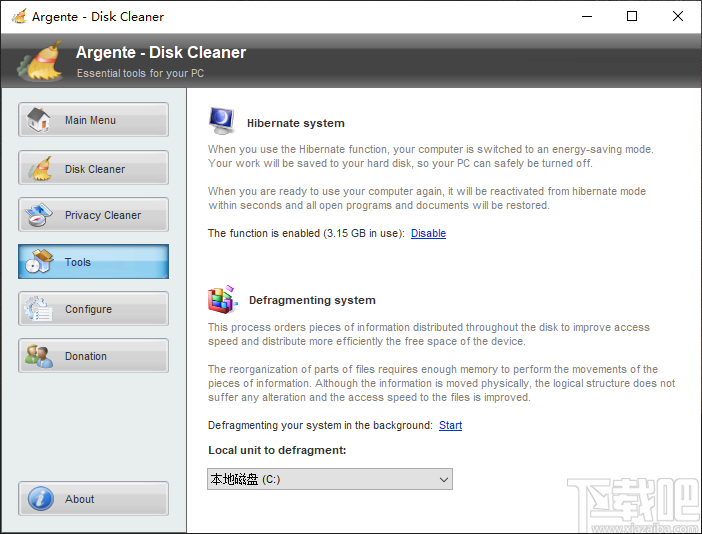702x534 pixels.
Task: Open the Configure section
Action: coord(93,308)
